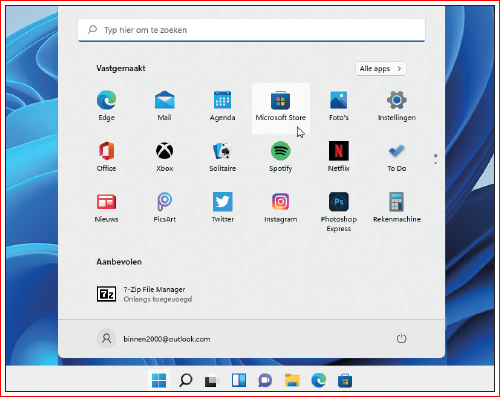
Task: Launch Photoshop Express
Action: tap(338, 212)
